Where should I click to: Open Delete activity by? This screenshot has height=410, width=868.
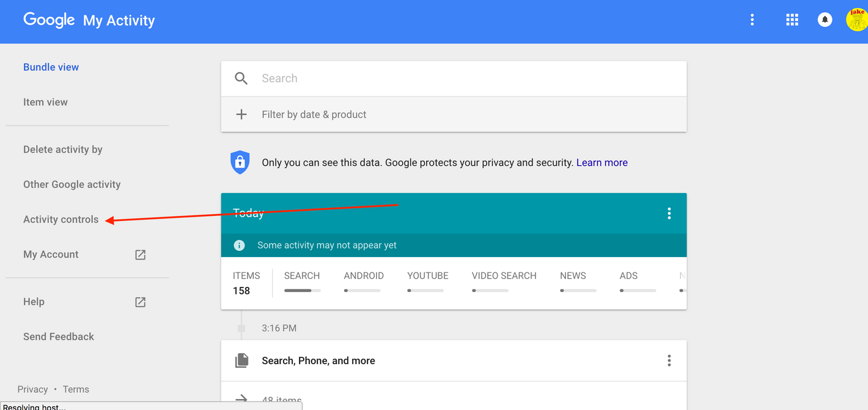coord(62,149)
